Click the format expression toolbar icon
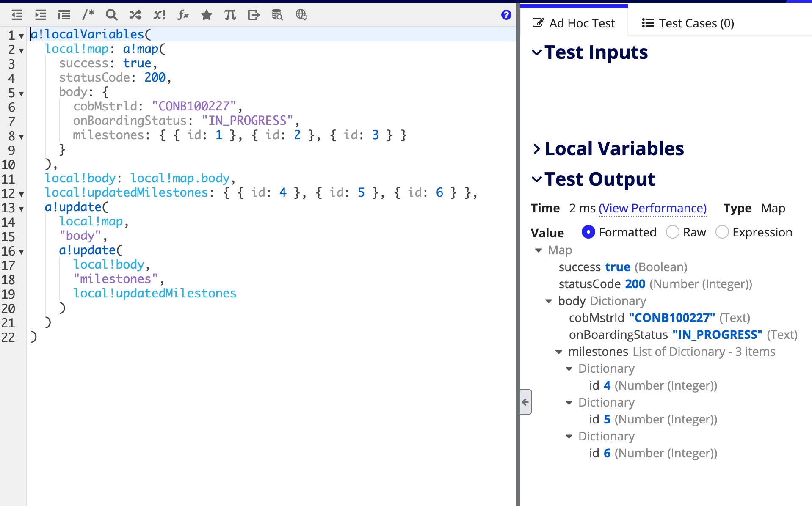812x506 pixels. coord(64,15)
